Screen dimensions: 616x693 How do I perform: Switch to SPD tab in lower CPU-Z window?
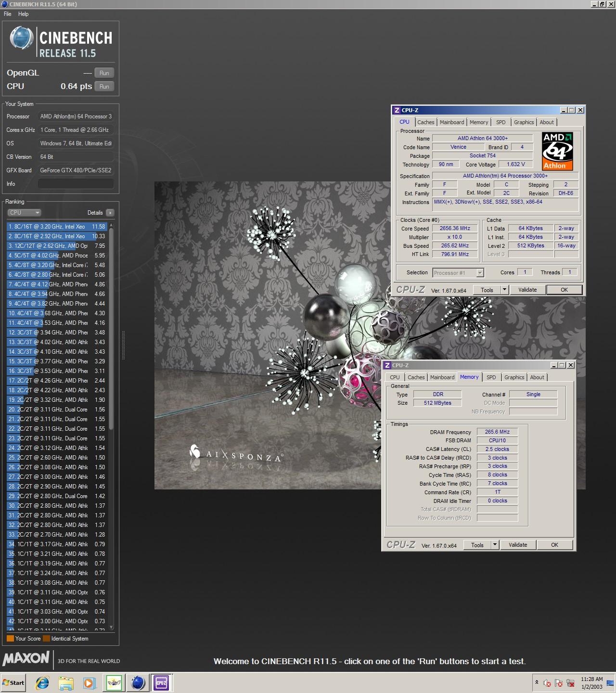click(491, 377)
